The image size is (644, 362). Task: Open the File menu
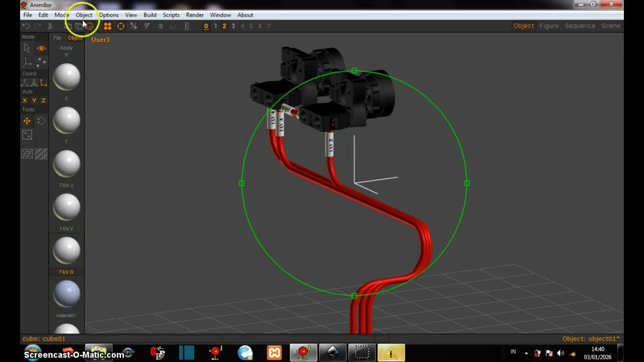[x=28, y=15]
